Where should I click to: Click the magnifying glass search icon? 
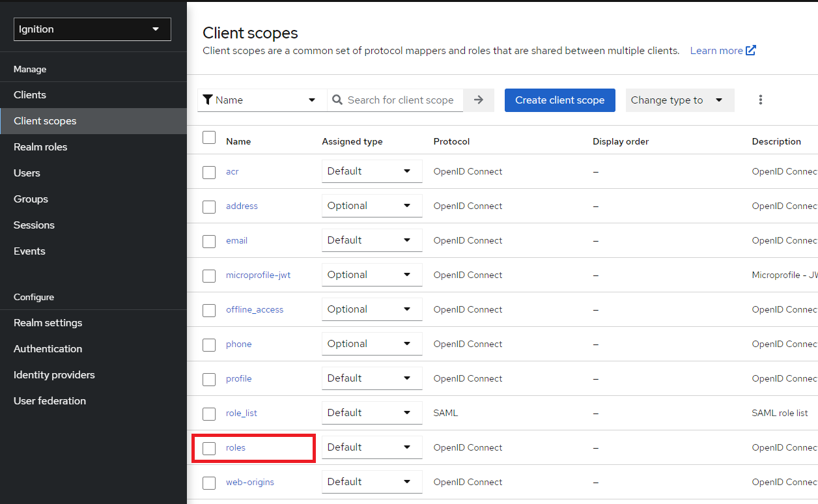[x=337, y=100]
